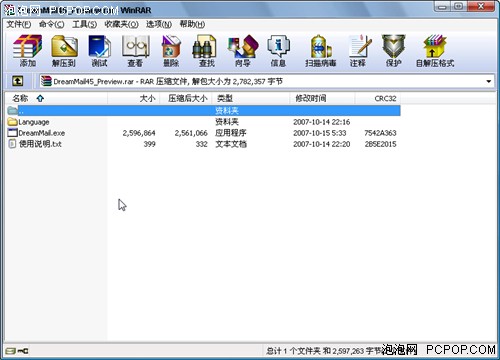This screenshot has height=360, width=500.
Task: Click the status bar total summary text
Action: pos(324,351)
